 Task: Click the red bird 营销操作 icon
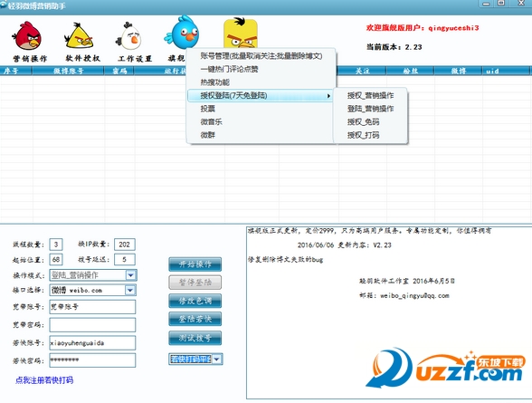(x=27, y=36)
